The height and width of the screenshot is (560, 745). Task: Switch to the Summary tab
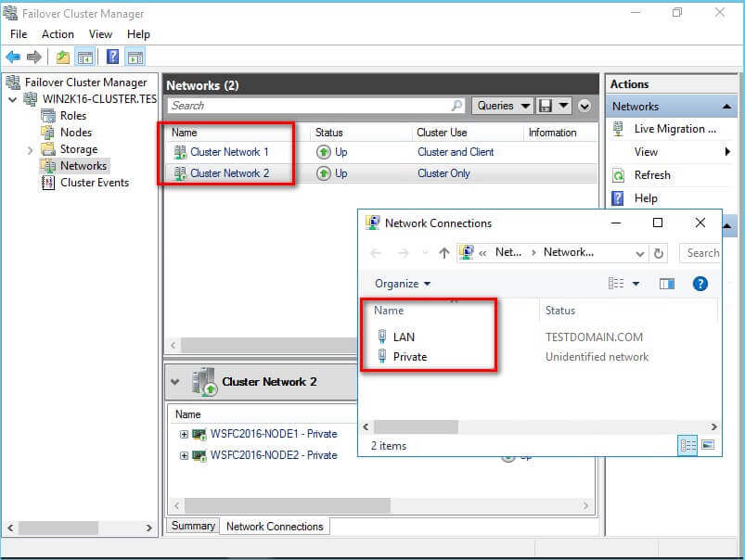(x=193, y=526)
